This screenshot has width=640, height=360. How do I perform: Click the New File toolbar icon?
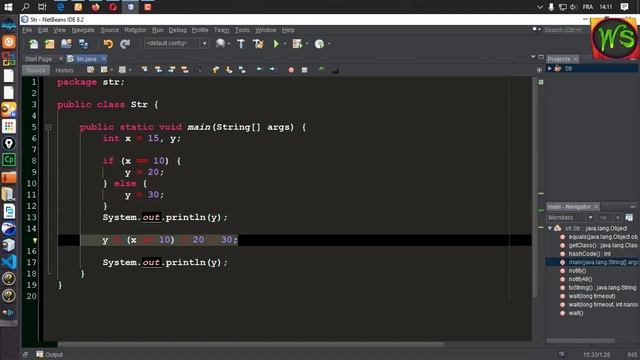tap(33, 44)
